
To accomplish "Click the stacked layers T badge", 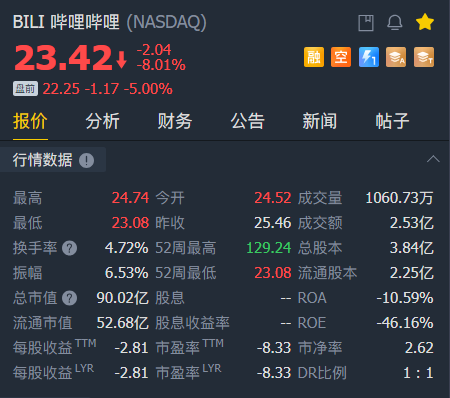I will [x=424, y=57].
